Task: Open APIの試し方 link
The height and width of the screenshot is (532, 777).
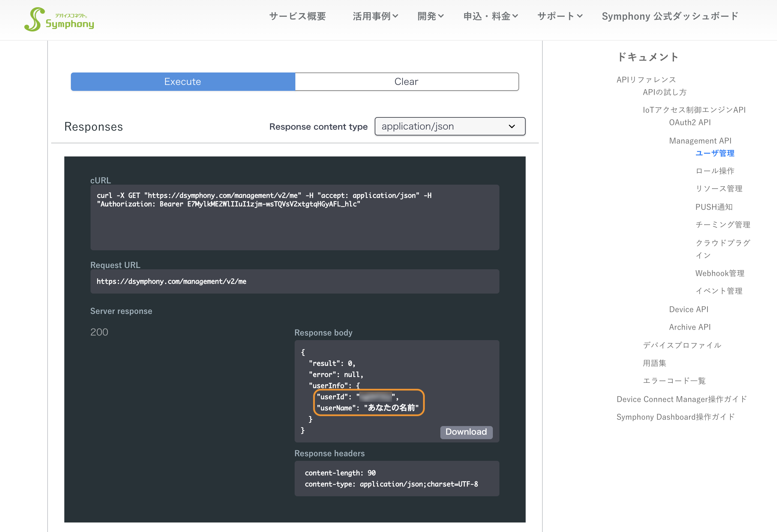Action: (664, 92)
